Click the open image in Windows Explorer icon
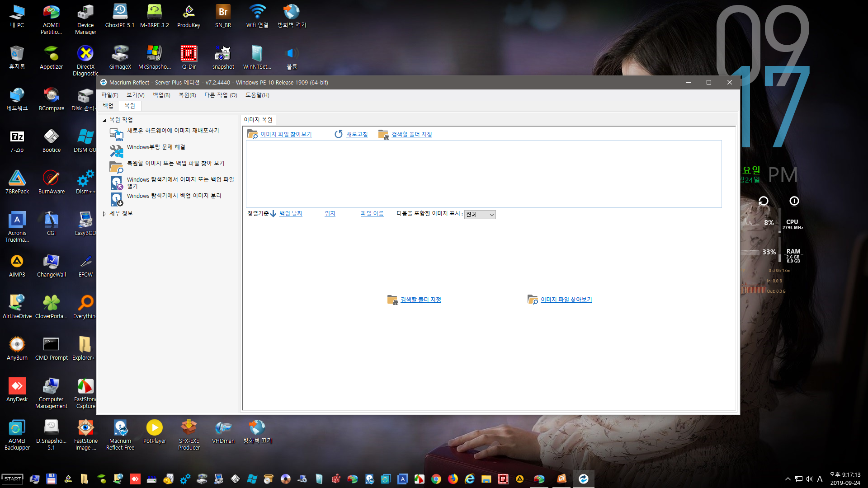This screenshot has width=868, height=488. (x=117, y=183)
